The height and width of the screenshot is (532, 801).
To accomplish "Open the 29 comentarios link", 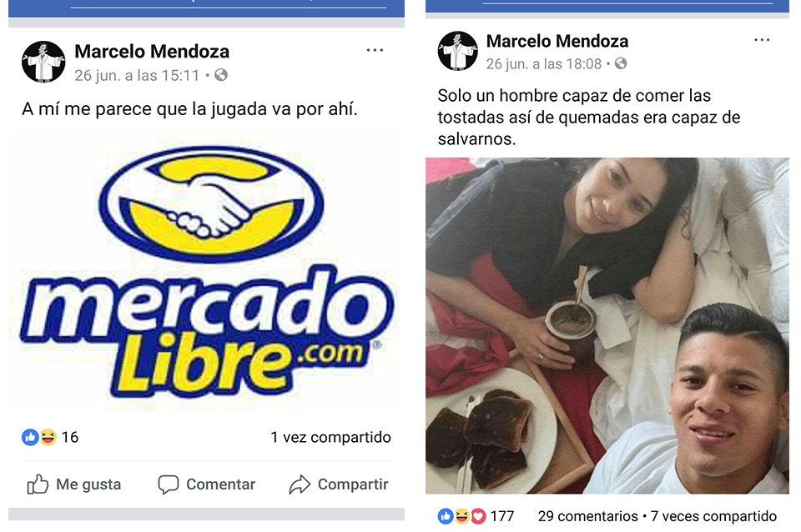I will pos(587,516).
